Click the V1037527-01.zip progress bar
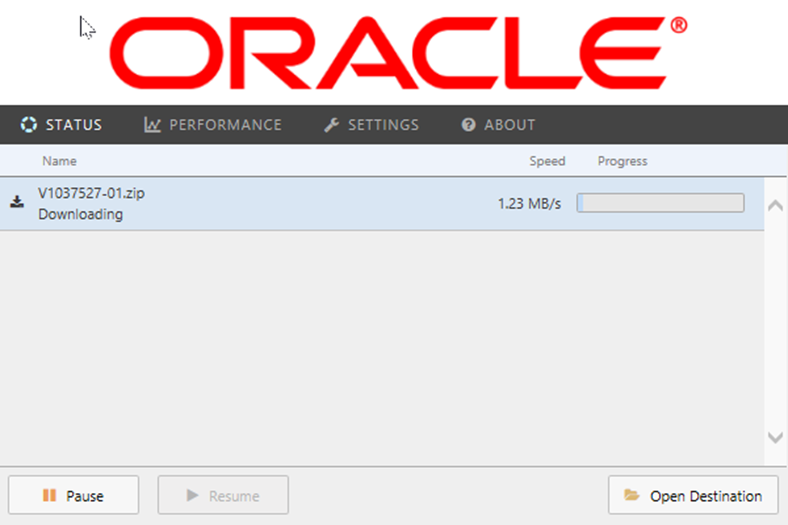The image size is (788, 525). pos(660,203)
